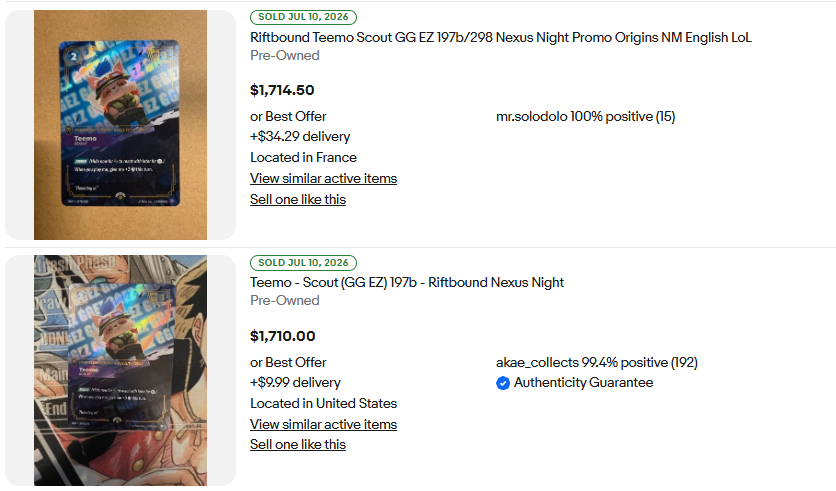Open the Teemo - Scout (GG EZ) 197b listing title

[x=407, y=283]
